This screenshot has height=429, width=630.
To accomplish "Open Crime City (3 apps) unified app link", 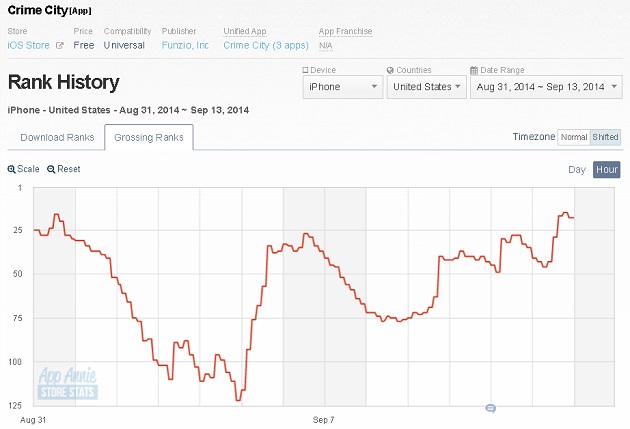I will pyautogui.click(x=266, y=45).
